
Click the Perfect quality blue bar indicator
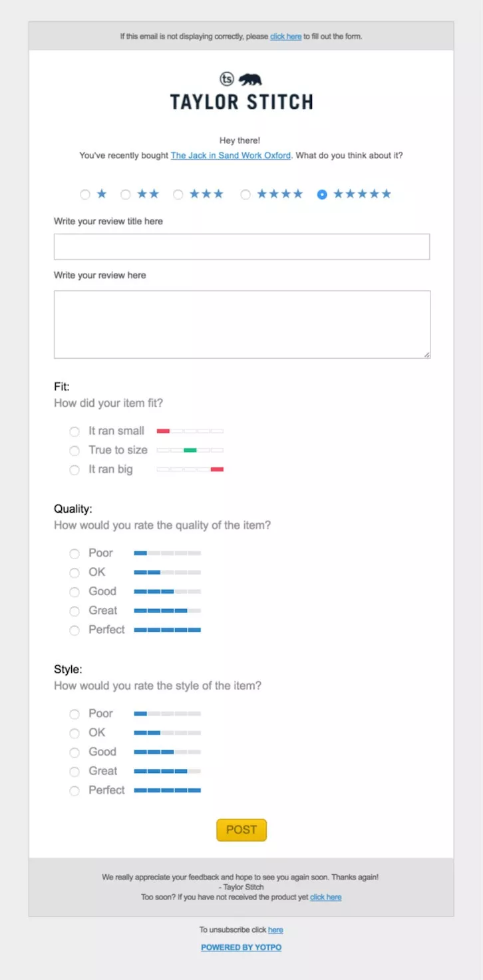[x=167, y=630]
